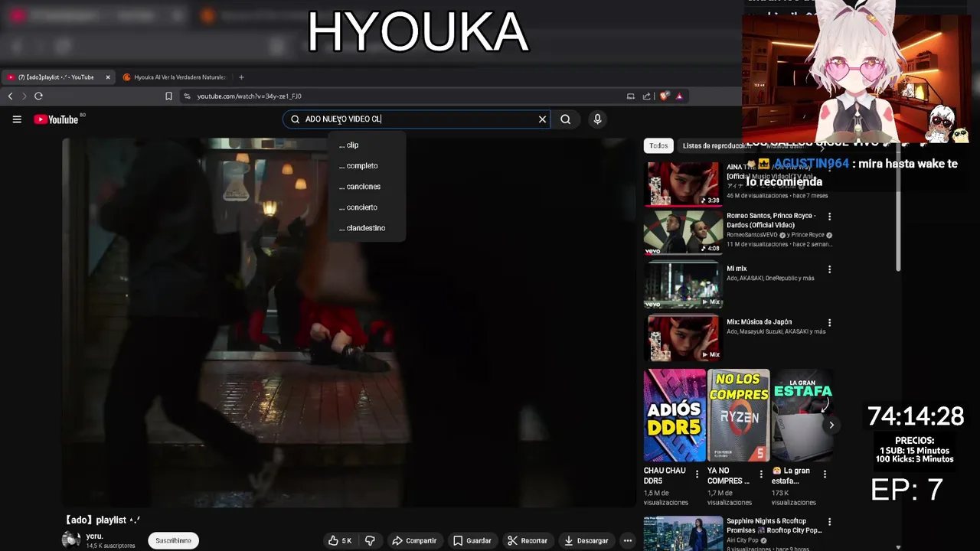Select the ado playlist YouTube tab
980x551 pixels.
click(x=55, y=77)
